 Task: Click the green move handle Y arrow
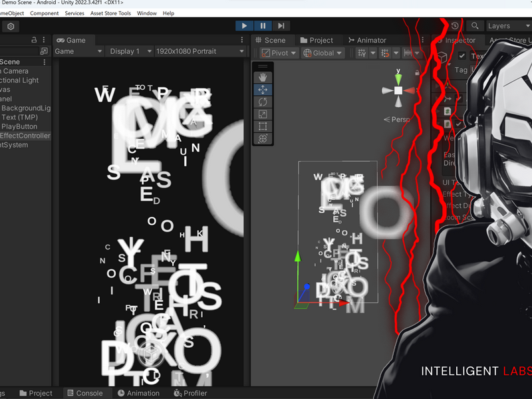(x=298, y=256)
